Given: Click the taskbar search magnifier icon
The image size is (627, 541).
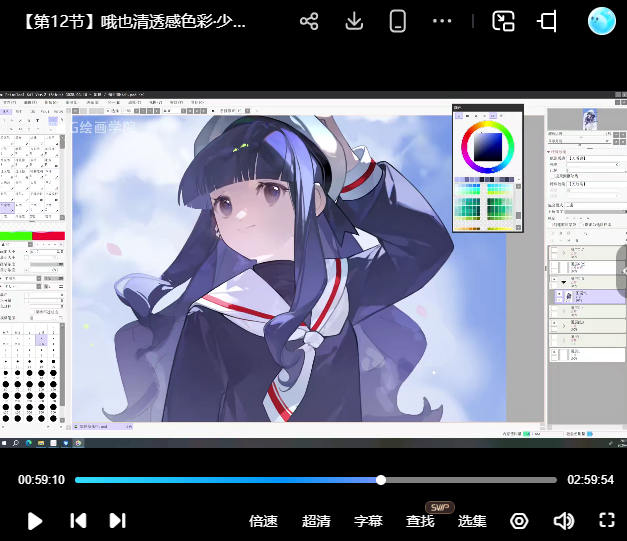Looking at the screenshot, I should [16, 443].
